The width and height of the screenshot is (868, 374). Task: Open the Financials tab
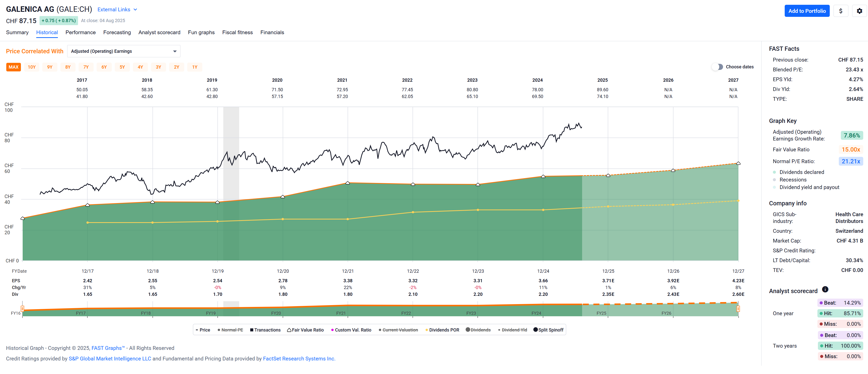272,32
